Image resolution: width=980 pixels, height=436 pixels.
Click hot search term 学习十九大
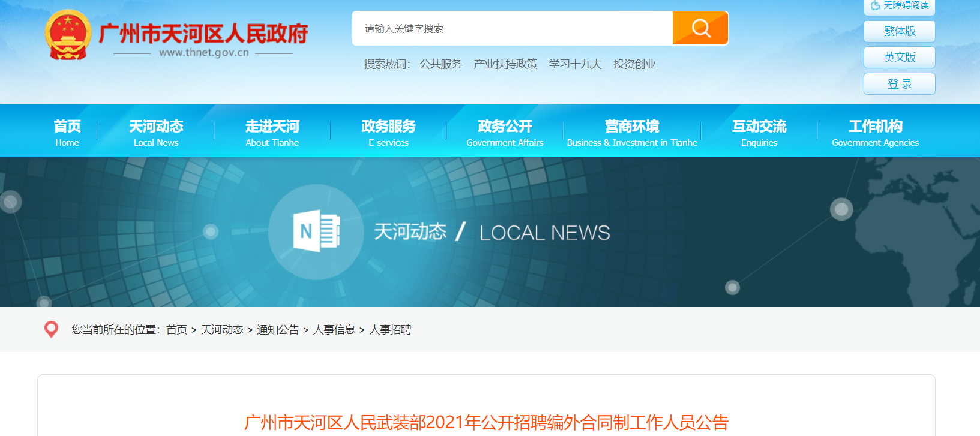pos(575,64)
